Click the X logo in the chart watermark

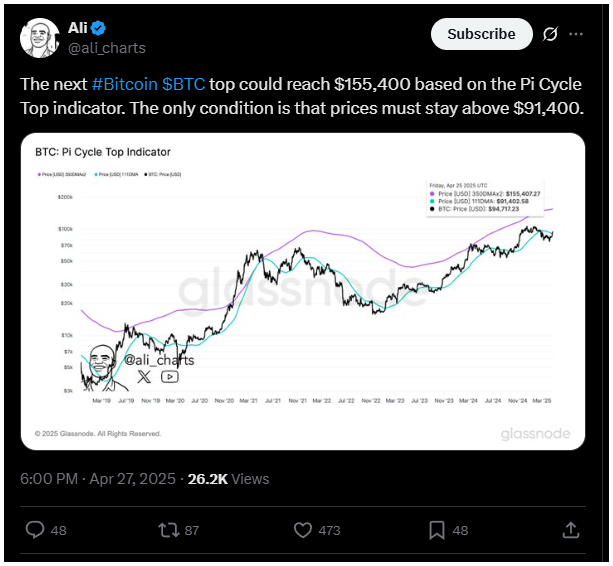(x=144, y=376)
